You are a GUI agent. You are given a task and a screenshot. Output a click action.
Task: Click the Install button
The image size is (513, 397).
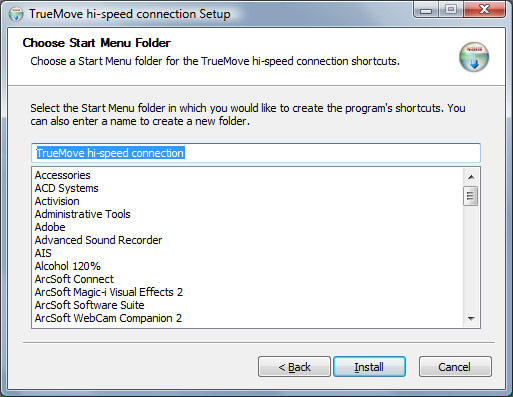pos(369,367)
